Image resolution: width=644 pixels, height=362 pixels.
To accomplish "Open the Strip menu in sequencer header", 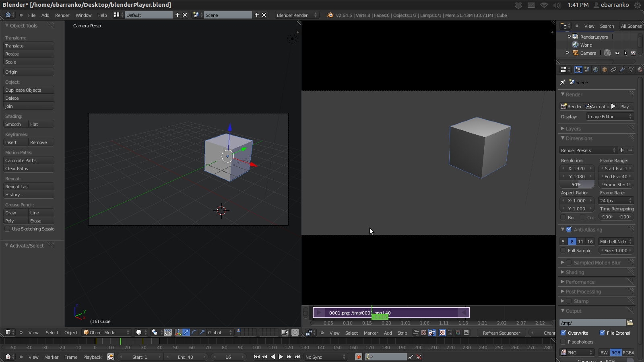I will point(402,333).
